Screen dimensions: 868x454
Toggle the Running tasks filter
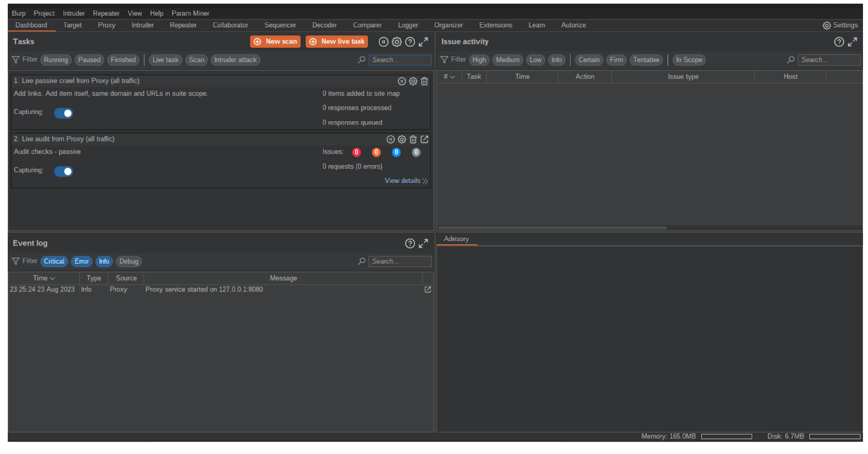pos(56,60)
